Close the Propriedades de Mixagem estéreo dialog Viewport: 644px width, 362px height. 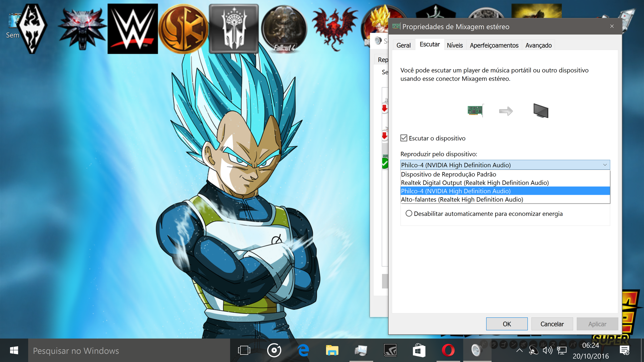coord(612,26)
